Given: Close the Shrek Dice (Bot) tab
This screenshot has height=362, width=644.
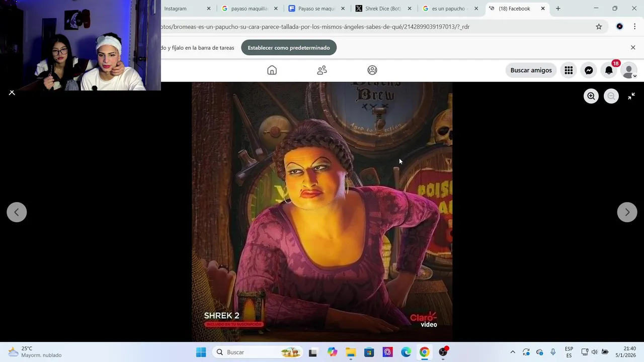Looking at the screenshot, I should coord(410,9).
